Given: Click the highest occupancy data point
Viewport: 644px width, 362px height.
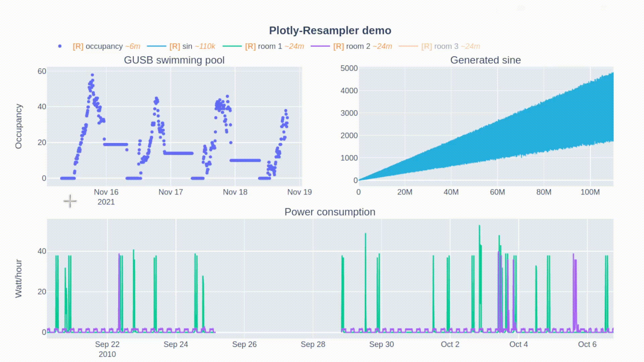Looking at the screenshot, I should pyautogui.click(x=93, y=75).
